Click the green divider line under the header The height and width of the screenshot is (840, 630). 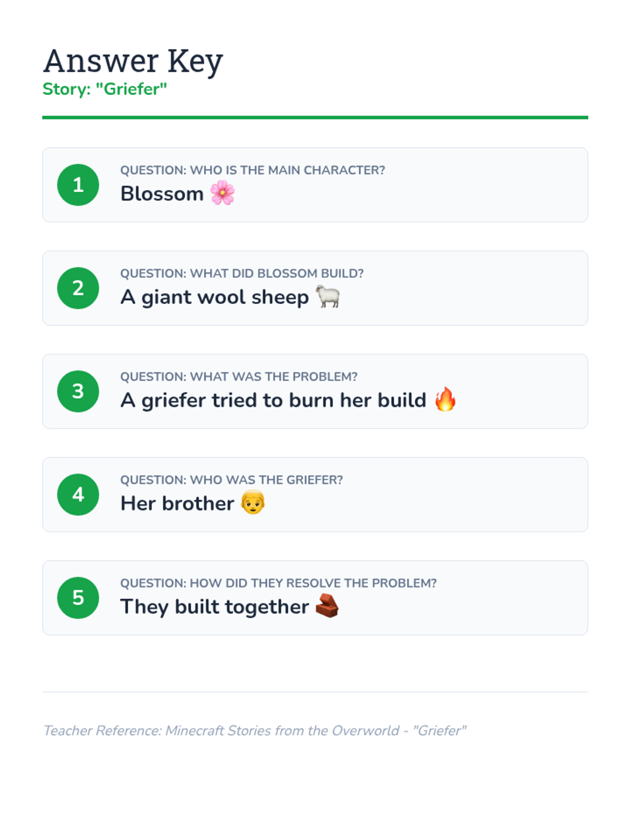point(315,118)
